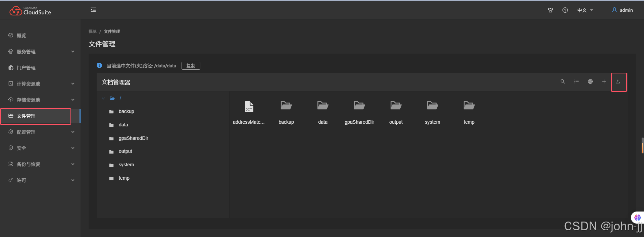This screenshot has height=237, width=644.
Task: Expand the 许可 sidebar menu
Action: click(40, 180)
